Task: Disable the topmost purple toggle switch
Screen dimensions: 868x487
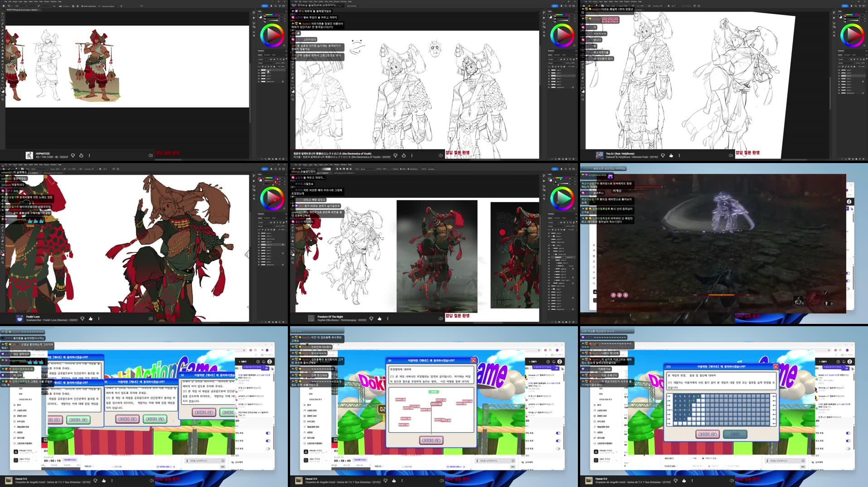Action: pos(267,433)
